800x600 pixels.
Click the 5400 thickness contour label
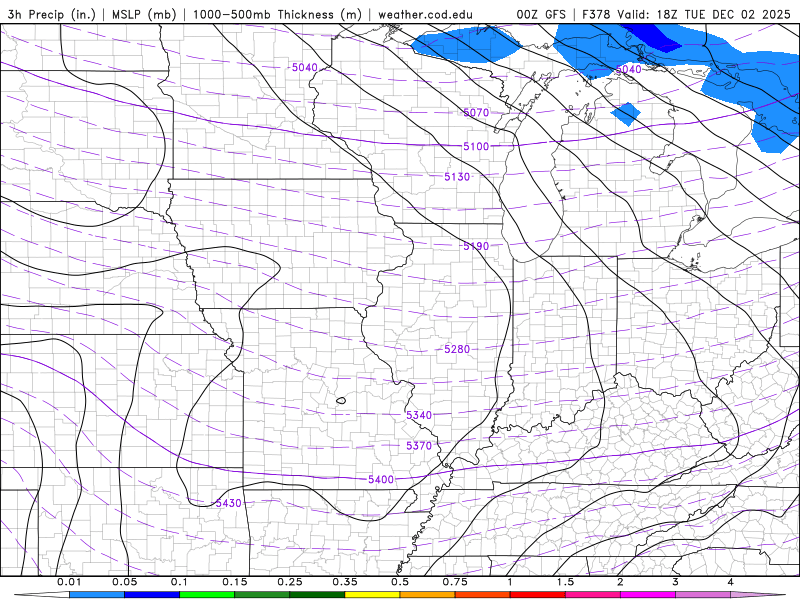(381, 480)
